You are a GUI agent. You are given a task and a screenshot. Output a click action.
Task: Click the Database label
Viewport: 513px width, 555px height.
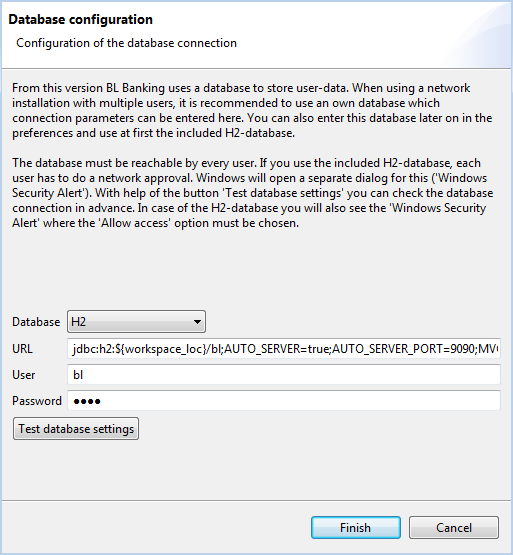[x=36, y=322]
